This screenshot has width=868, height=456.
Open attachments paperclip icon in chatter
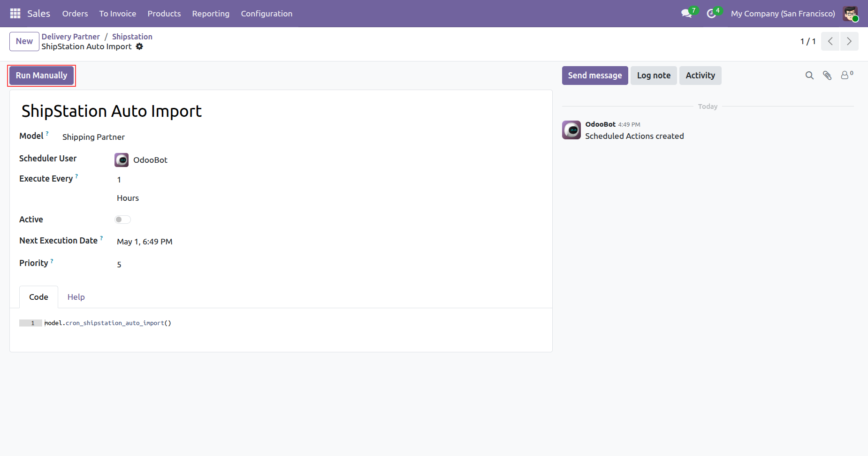point(827,76)
